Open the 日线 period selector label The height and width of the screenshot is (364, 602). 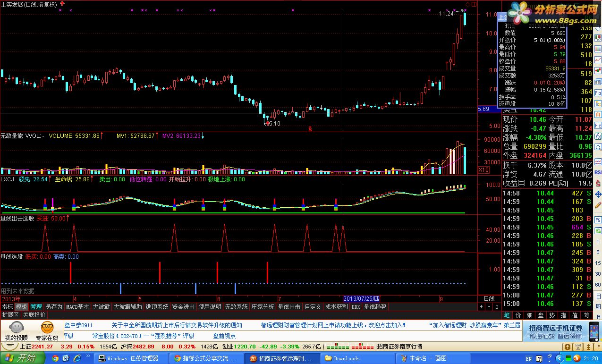pos(489,298)
